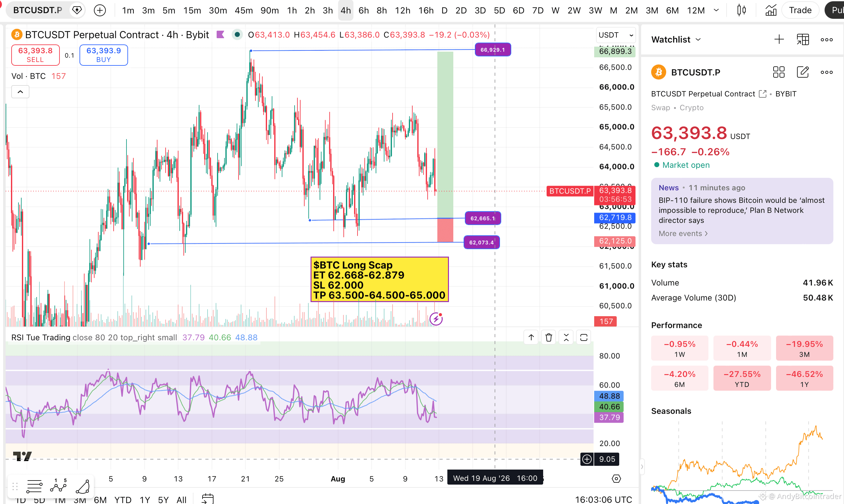
Task: Open the USDT currency dropdown
Action: click(615, 35)
